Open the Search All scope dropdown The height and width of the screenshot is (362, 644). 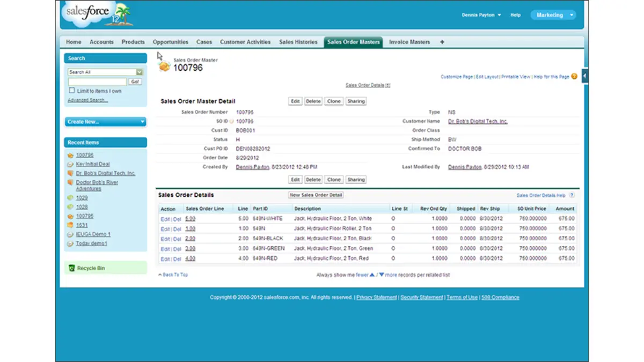tap(139, 71)
